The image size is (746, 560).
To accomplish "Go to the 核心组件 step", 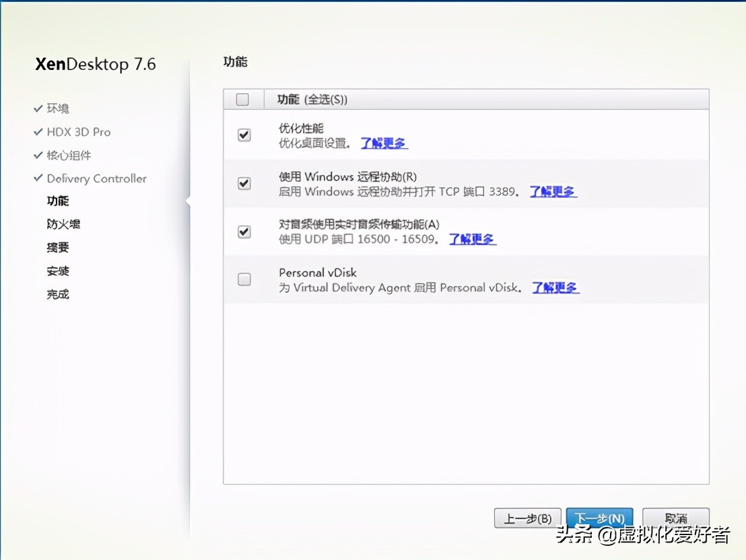I will click(69, 155).
